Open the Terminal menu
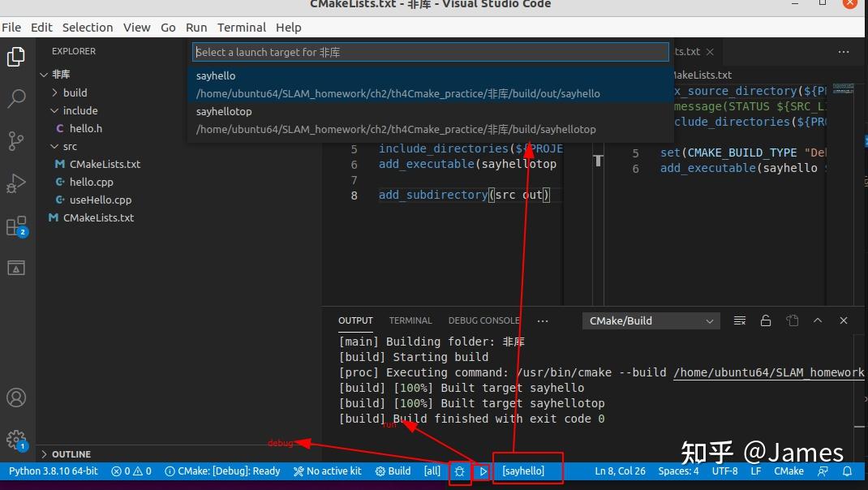Screen dimensions: 868x490 point(242,27)
